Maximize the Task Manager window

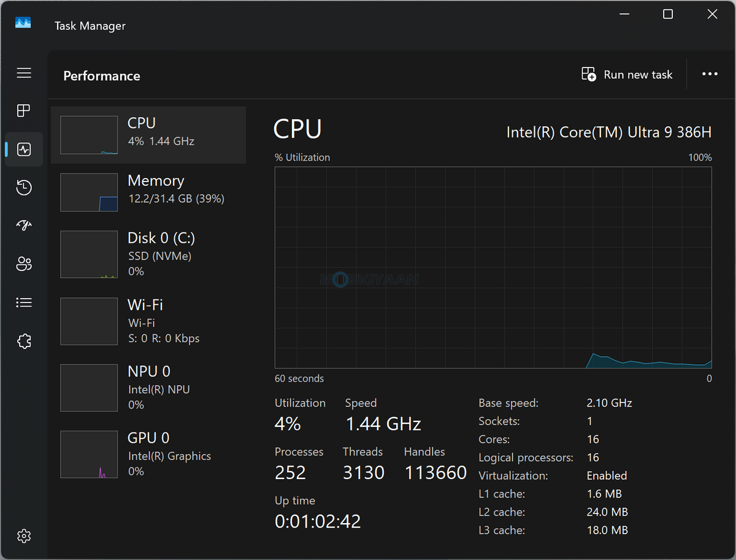pyautogui.click(x=668, y=14)
